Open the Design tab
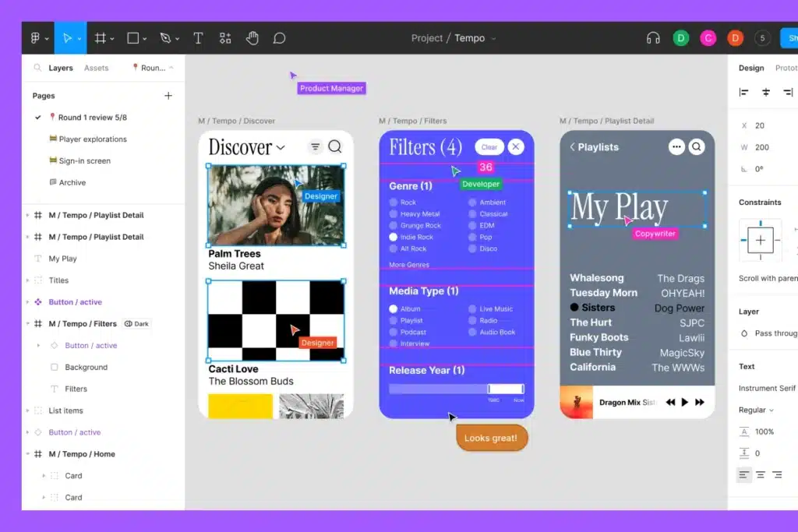Viewport: 798px width, 532px height. pyautogui.click(x=751, y=68)
